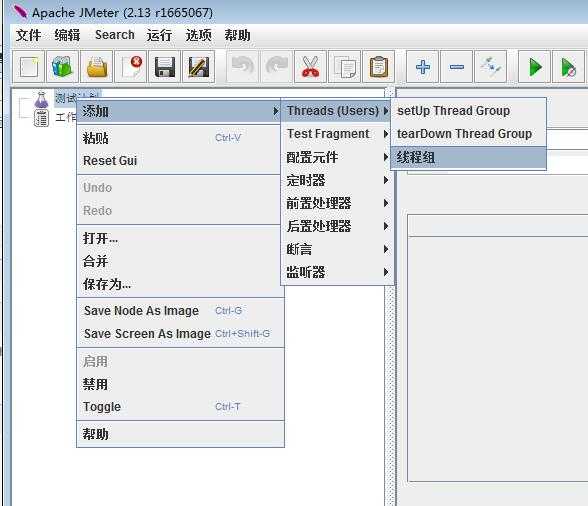Collapse all nodes with the minus icon

[x=456, y=67]
